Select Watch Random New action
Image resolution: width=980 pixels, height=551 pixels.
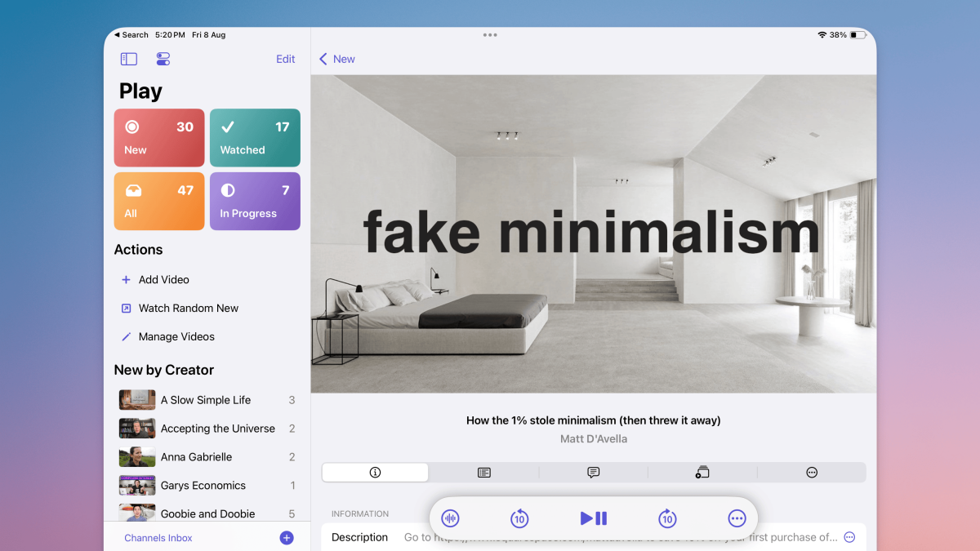[x=188, y=308]
